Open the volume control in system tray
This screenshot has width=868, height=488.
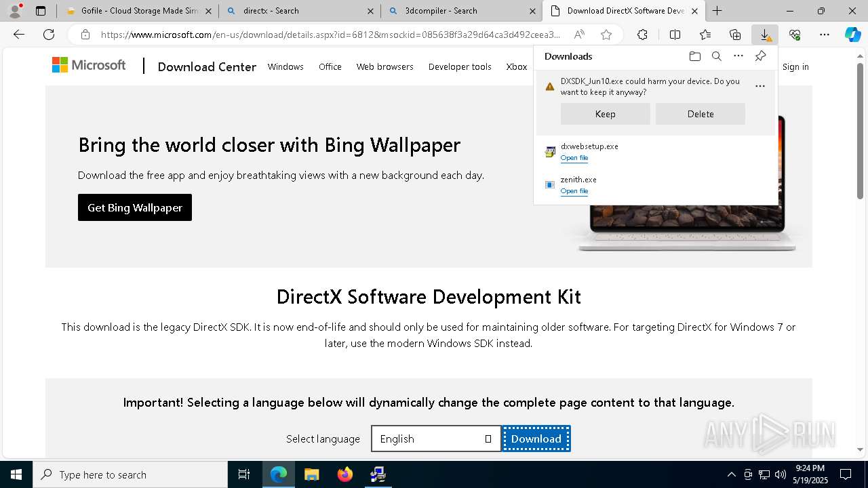[x=781, y=474]
